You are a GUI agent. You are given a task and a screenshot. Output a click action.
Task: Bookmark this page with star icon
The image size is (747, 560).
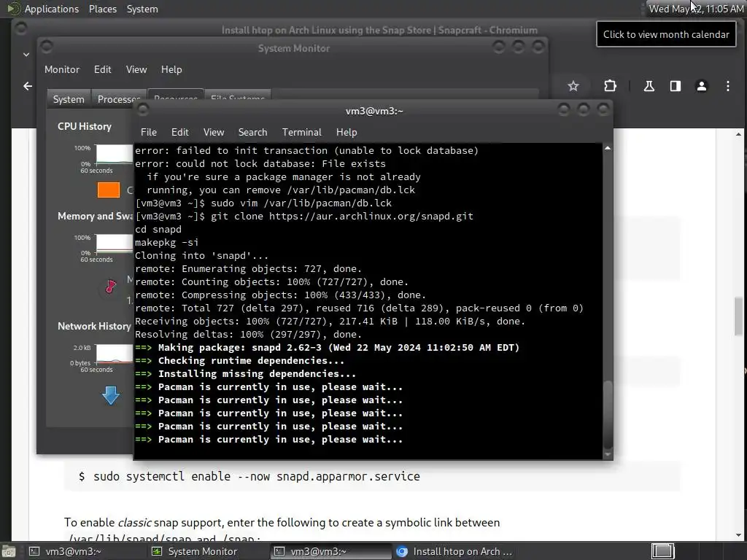[573, 86]
